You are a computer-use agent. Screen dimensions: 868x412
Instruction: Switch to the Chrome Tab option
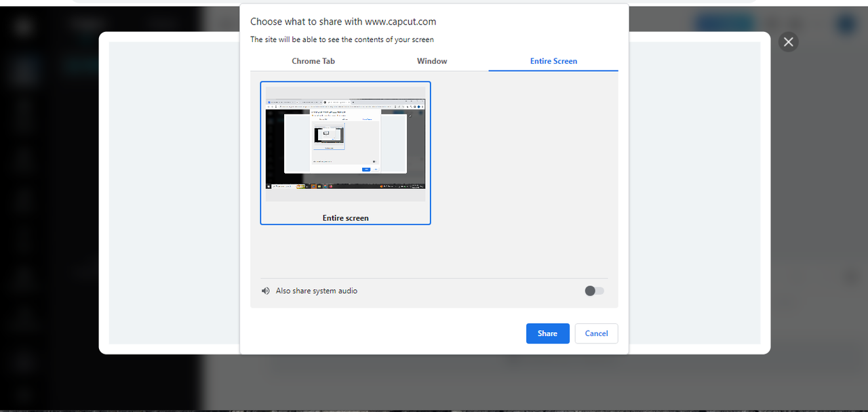(313, 61)
